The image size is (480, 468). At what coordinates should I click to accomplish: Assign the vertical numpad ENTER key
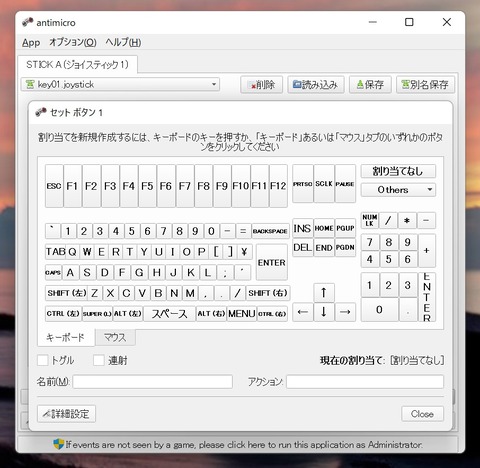[x=427, y=297]
